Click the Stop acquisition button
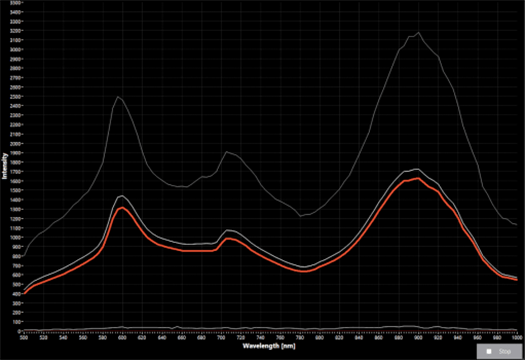525x360 pixels. (499, 351)
